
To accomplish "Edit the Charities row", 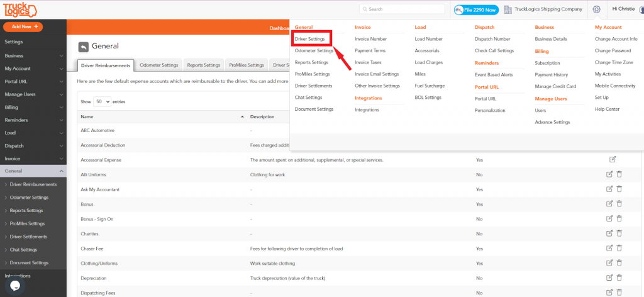I will coord(609,233).
